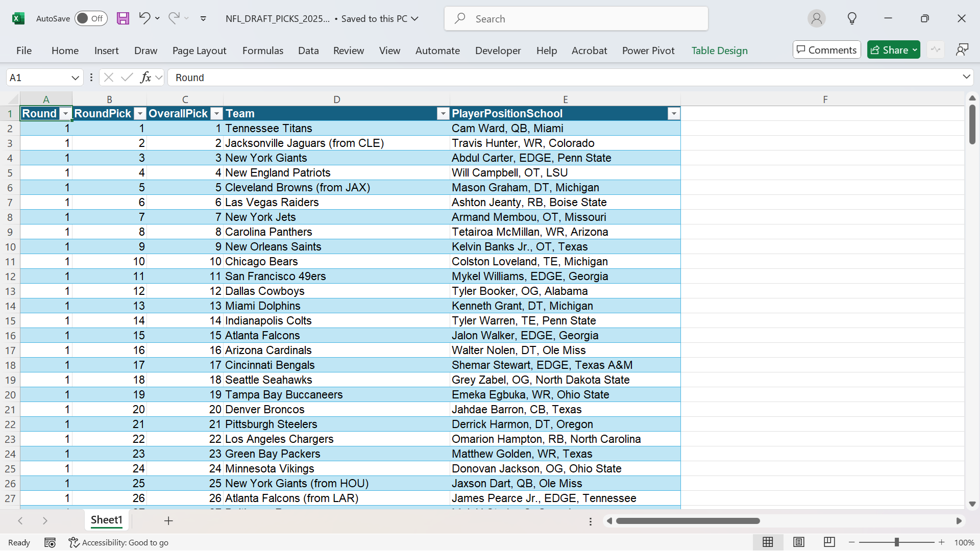Toggle AutoSave on
This screenshot has width=980, height=551.
click(90, 18)
